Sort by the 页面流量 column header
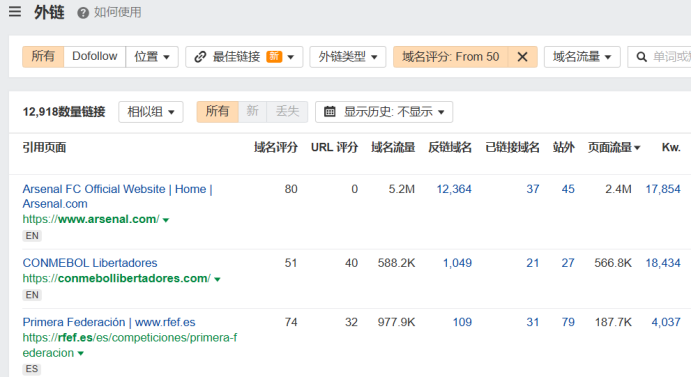Viewport: 692px width, 378px height. click(x=614, y=148)
